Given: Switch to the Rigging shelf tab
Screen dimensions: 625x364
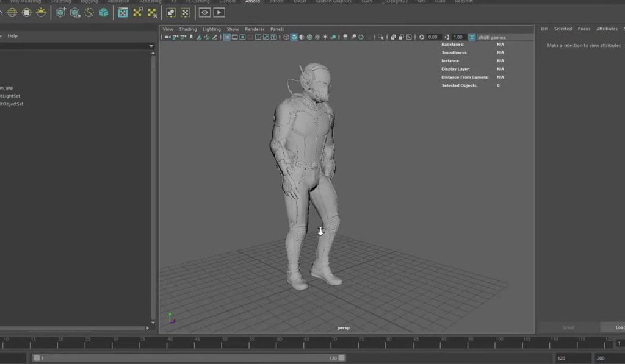Looking at the screenshot, I should [x=89, y=2].
